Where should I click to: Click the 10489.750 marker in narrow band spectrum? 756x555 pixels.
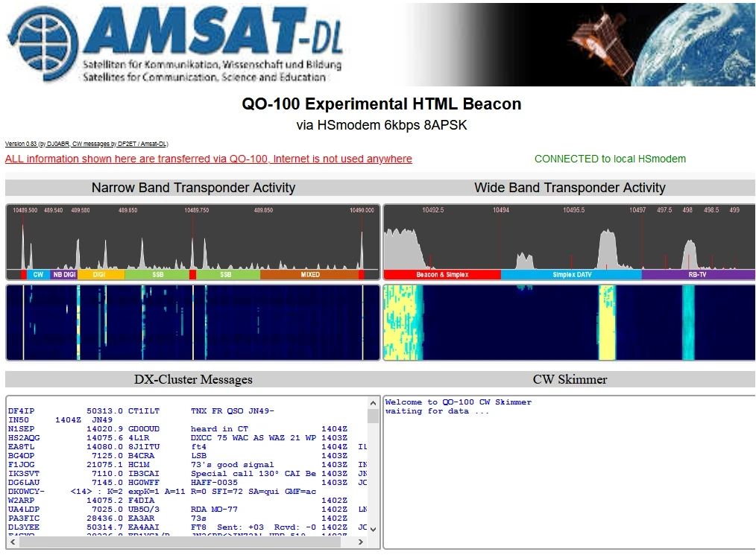[196, 211]
